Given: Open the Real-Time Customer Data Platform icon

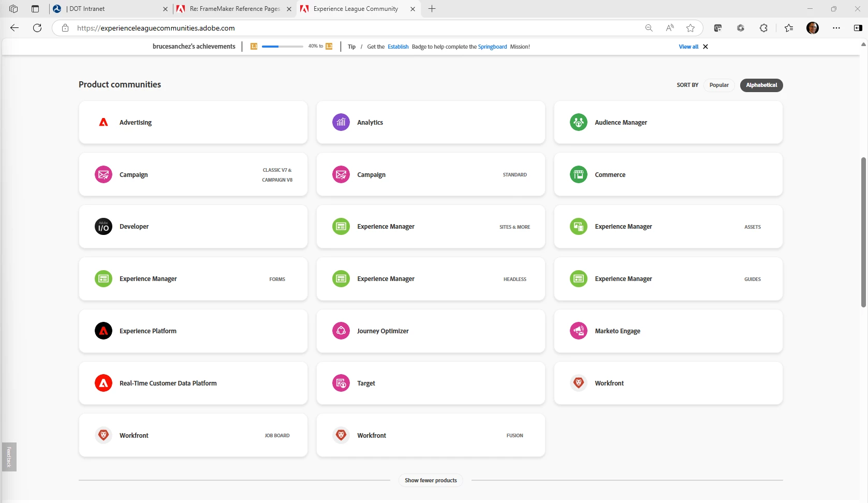Looking at the screenshot, I should (104, 383).
